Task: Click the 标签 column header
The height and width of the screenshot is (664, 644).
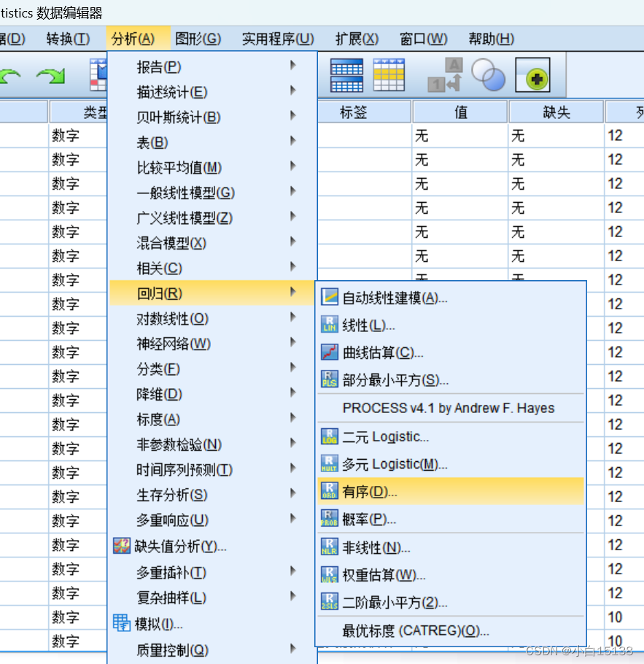Action: point(364,112)
